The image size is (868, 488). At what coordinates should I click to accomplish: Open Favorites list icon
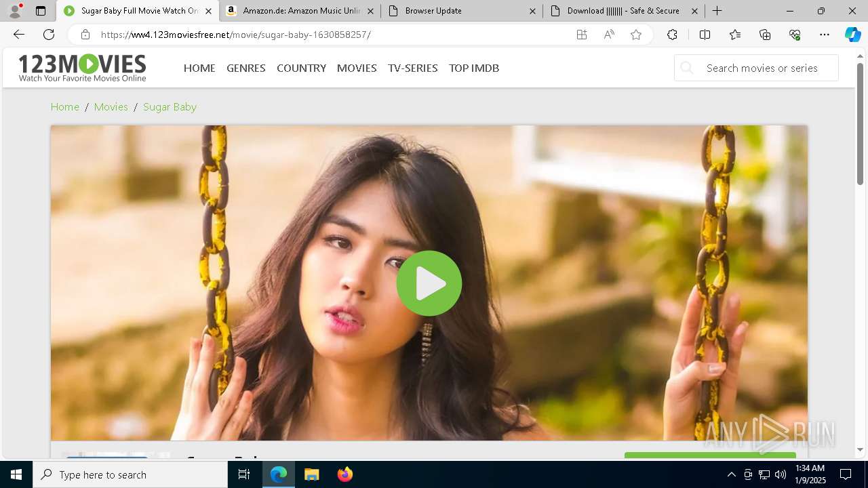point(735,35)
